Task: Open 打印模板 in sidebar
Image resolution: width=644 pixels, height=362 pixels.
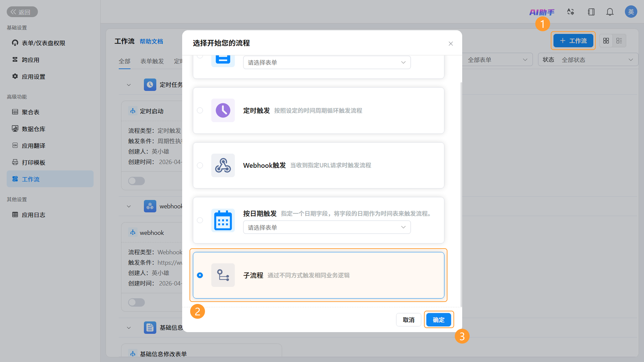Action: pyautogui.click(x=50, y=163)
